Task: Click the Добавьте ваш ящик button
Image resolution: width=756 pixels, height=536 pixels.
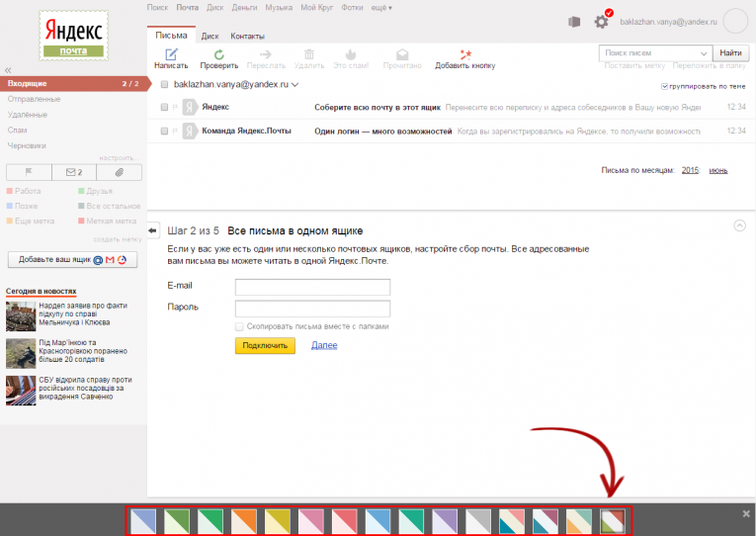Action: tap(73, 259)
